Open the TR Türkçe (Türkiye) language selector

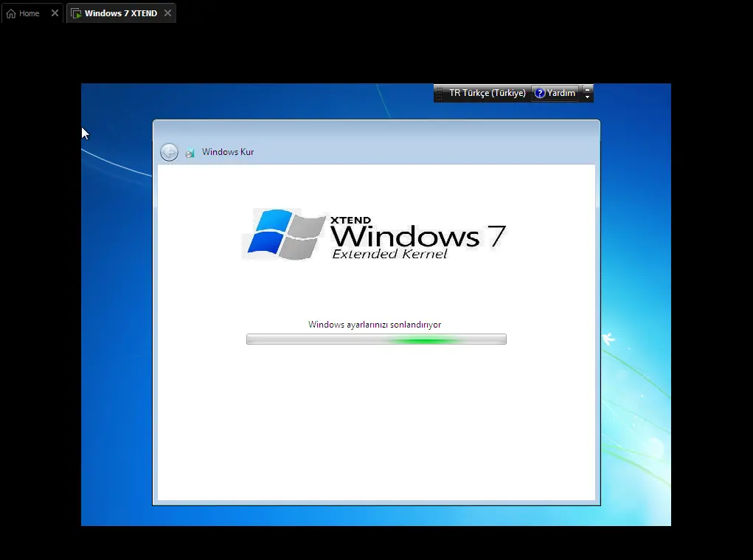coord(487,93)
